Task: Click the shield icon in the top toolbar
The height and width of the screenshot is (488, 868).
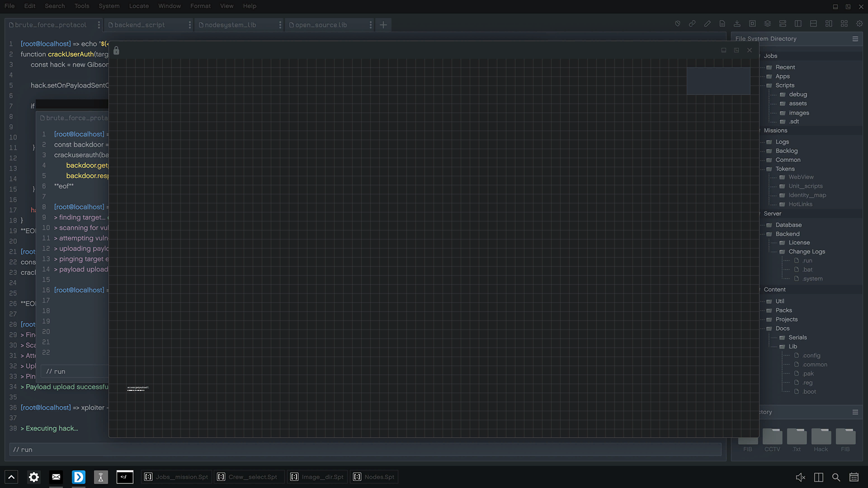Action: [x=678, y=23]
